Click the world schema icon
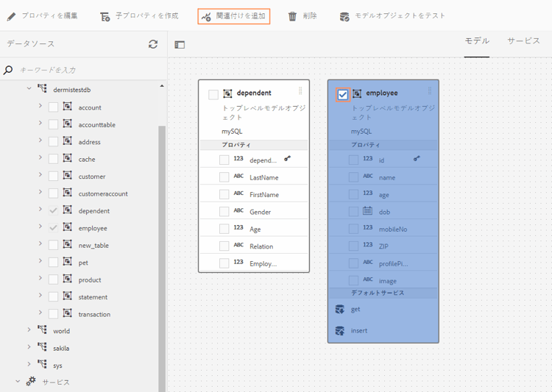 click(42, 329)
